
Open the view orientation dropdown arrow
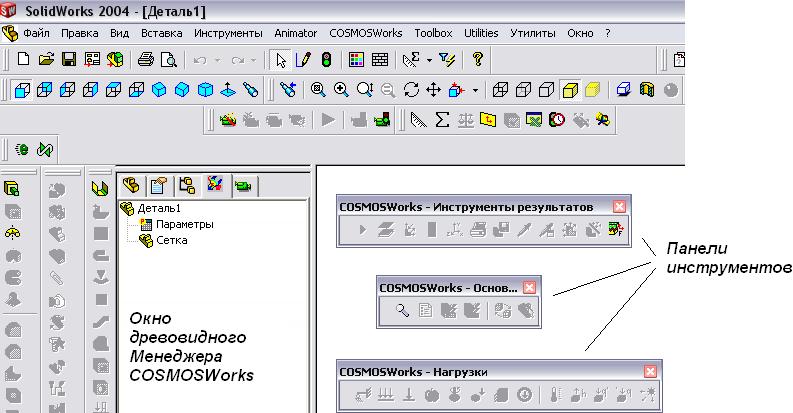click(x=475, y=90)
